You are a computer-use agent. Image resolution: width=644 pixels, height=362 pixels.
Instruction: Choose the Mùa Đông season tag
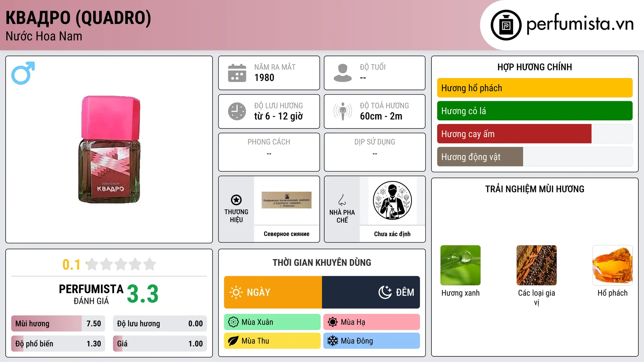(372, 341)
